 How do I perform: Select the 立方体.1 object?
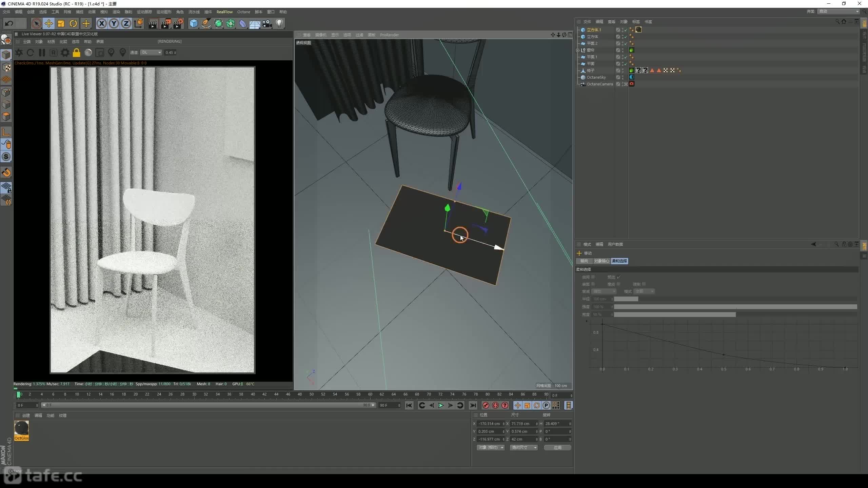[594, 30]
